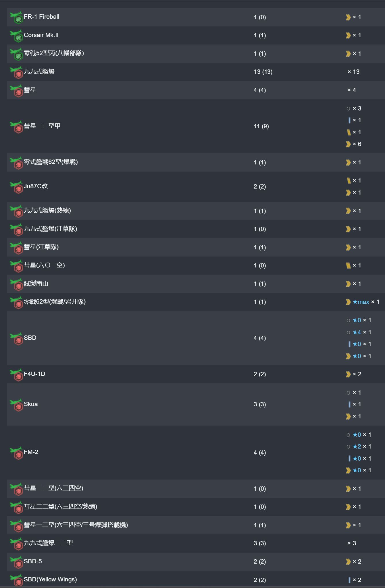Click the 彗星一二型(六三四空/三号爆弾搭載機) row name

[76, 525]
